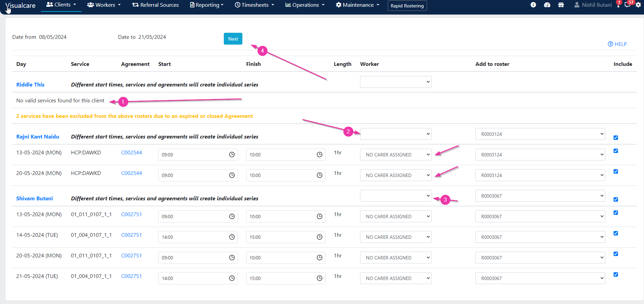Open finish clock for Shivam 21-05-2024 row
Image resolution: width=644 pixels, height=304 pixels.
(x=319, y=278)
